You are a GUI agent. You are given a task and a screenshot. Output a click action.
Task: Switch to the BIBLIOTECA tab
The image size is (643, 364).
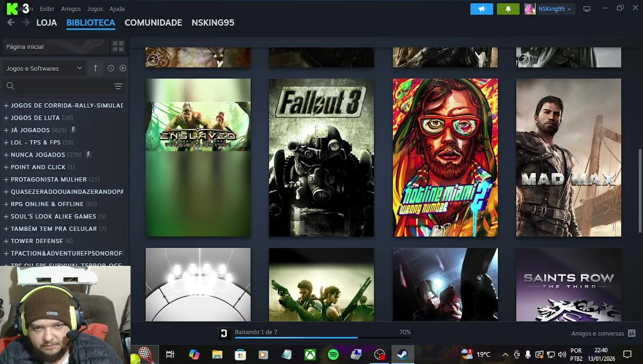pyautogui.click(x=91, y=23)
